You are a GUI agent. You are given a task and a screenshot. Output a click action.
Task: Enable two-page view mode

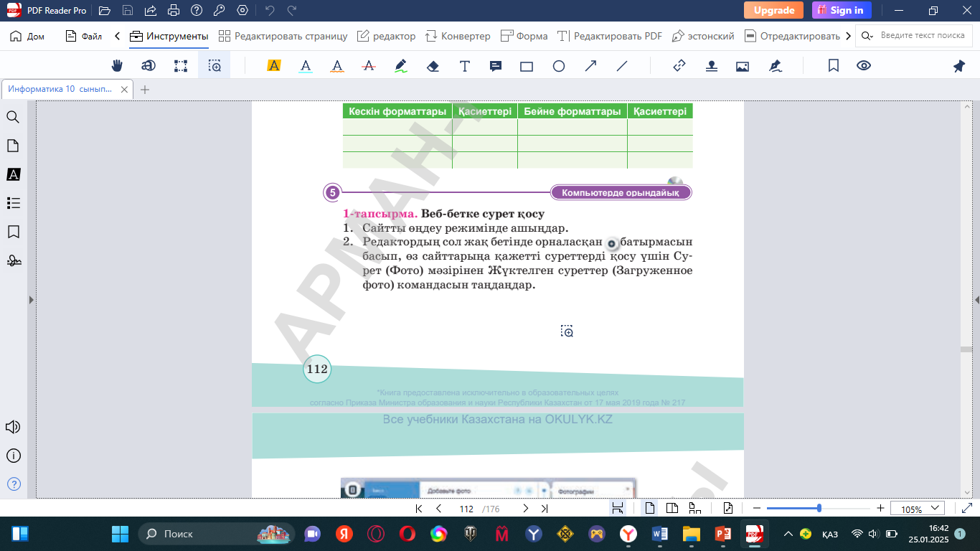pyautogui.click(x=672, y=509)
